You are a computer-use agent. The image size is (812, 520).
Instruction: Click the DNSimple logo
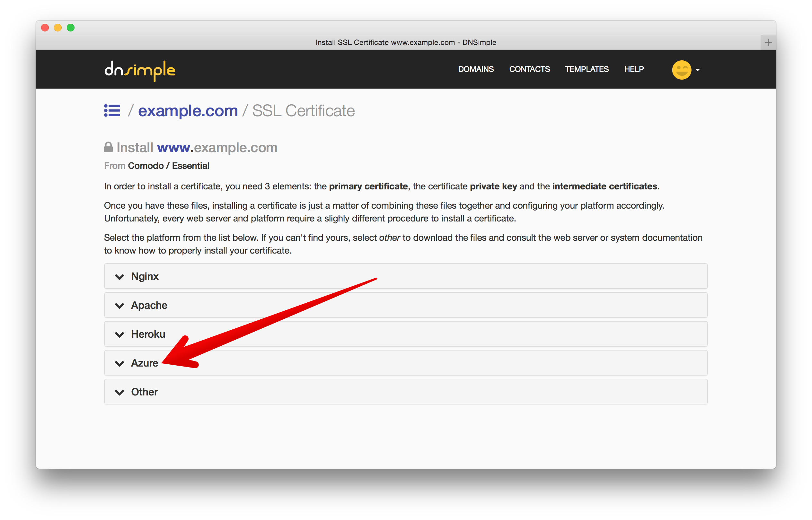click(x=139, y=70)
